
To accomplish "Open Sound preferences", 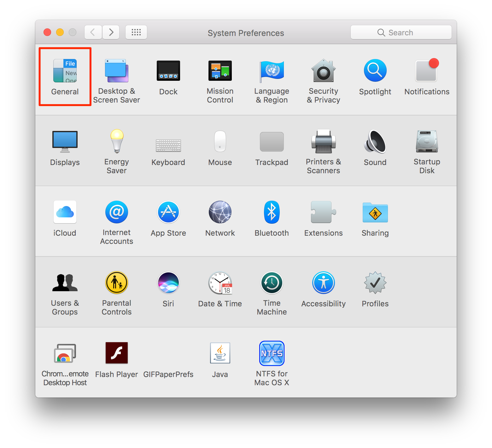I will pyautogui.click(x=375, y=148).
